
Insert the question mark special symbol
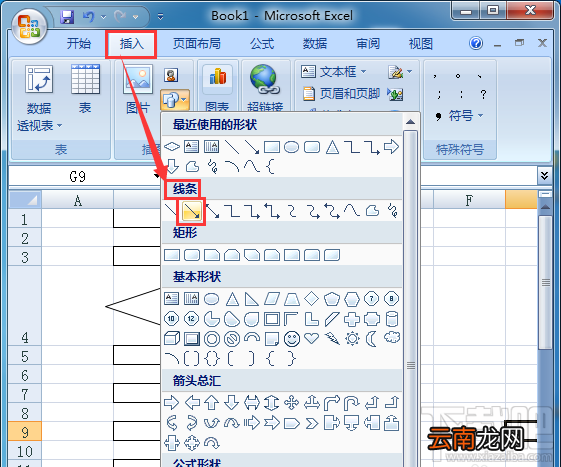coord(483,94)
